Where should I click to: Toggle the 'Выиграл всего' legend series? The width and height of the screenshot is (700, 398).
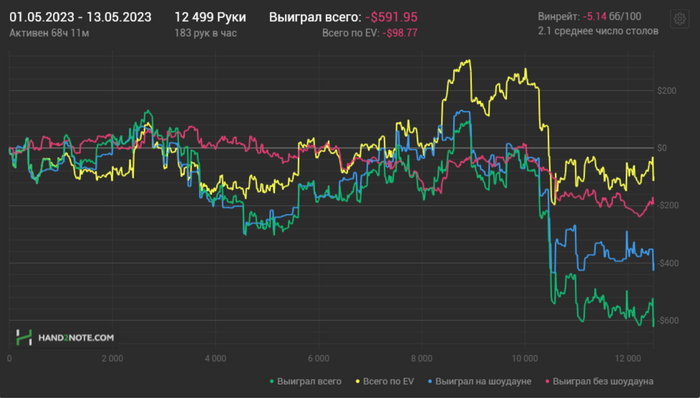[305, 381]
